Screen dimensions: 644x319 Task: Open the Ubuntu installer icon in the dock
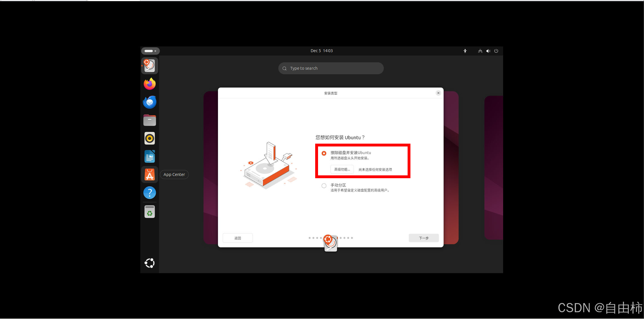click(149, 65)
